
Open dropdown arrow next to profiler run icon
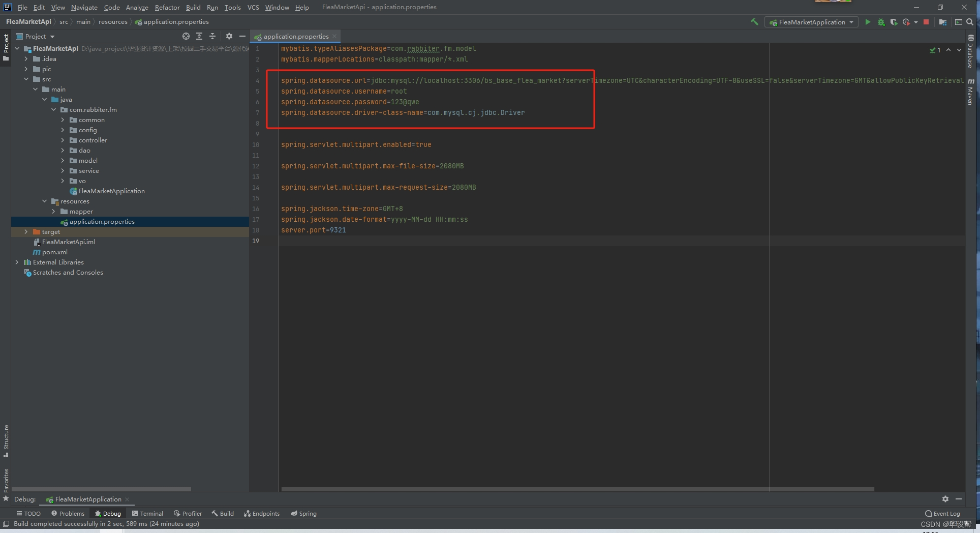click(x=915, y=22)
